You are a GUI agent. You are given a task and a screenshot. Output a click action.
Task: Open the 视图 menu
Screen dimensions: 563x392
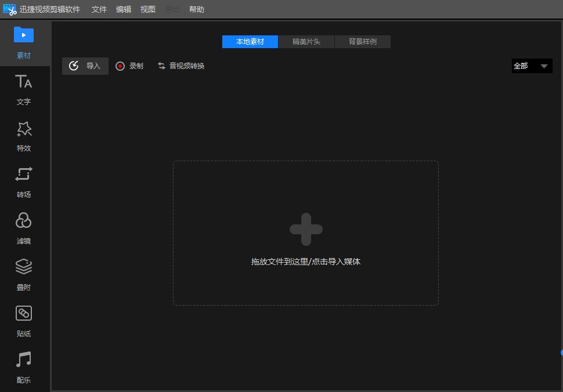tap(148, 9)
